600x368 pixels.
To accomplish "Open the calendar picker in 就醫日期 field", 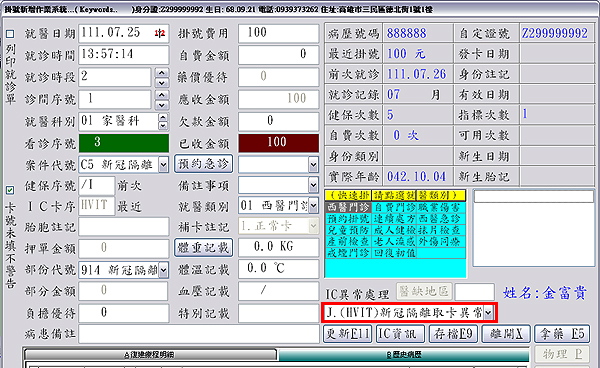I will click(160, 33).
